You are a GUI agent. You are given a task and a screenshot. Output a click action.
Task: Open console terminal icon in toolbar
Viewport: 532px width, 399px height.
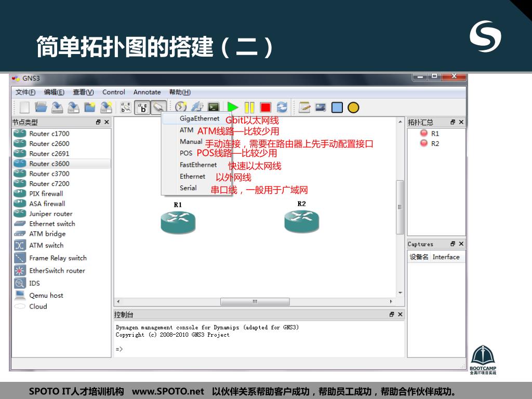click(x=214, y=107)
